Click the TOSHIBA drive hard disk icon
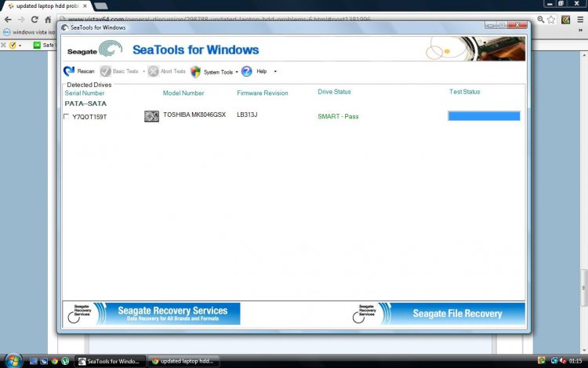The image size is (588, 368). coord(151,116)
